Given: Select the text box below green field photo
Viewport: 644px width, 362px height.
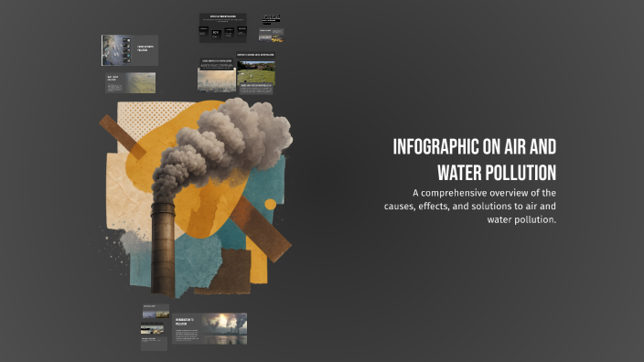Looking at the screenshot, I should point(256,89).
